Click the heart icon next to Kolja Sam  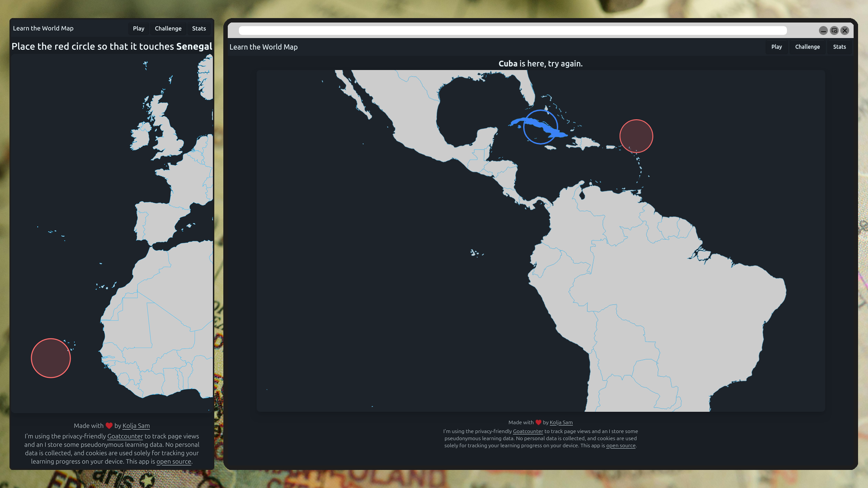[x=538, y=422]
